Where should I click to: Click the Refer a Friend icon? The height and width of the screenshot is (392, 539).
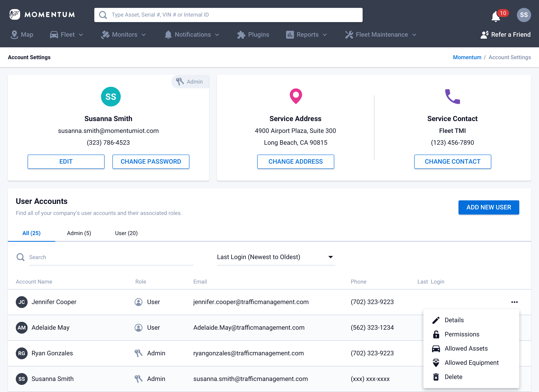(x=484, y=35)
